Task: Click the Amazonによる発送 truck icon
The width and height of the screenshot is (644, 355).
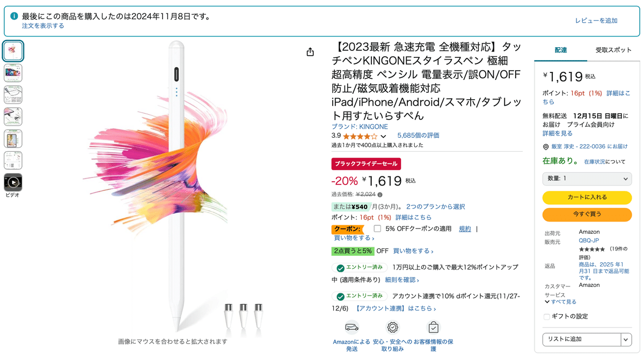Action: click(x=351, y=327)
